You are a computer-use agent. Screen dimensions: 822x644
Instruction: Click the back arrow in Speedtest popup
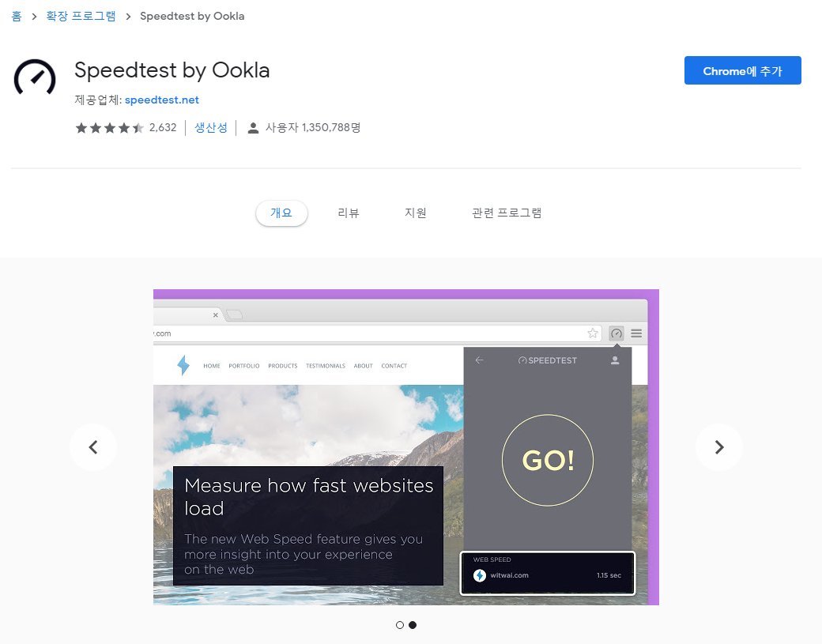(479, 360)
